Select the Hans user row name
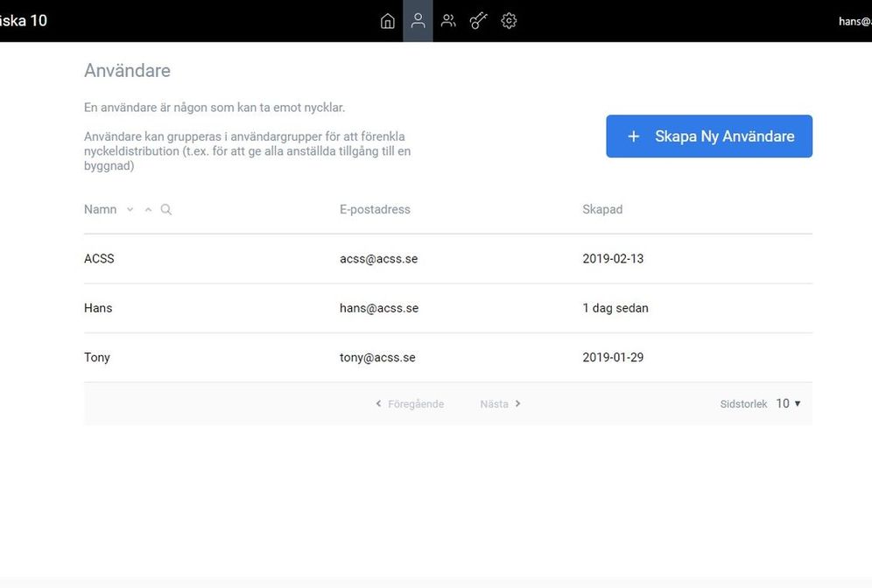The height and width of the screenshot is (588, 872). 98,308
